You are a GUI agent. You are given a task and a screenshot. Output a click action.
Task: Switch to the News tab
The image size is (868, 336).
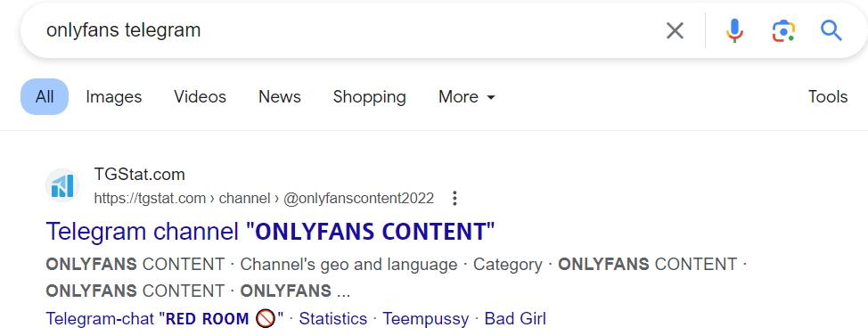click(x=280, y=97)
